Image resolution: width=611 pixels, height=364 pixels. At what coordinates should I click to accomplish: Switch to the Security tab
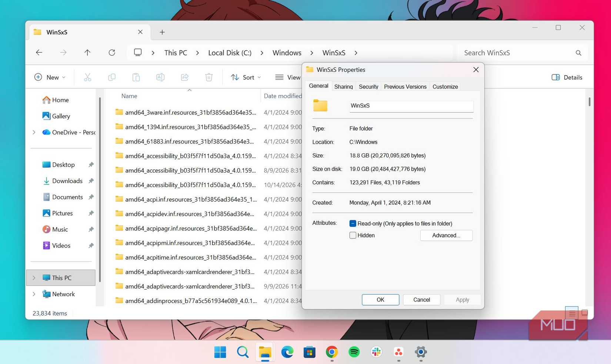tap(368, 87)
